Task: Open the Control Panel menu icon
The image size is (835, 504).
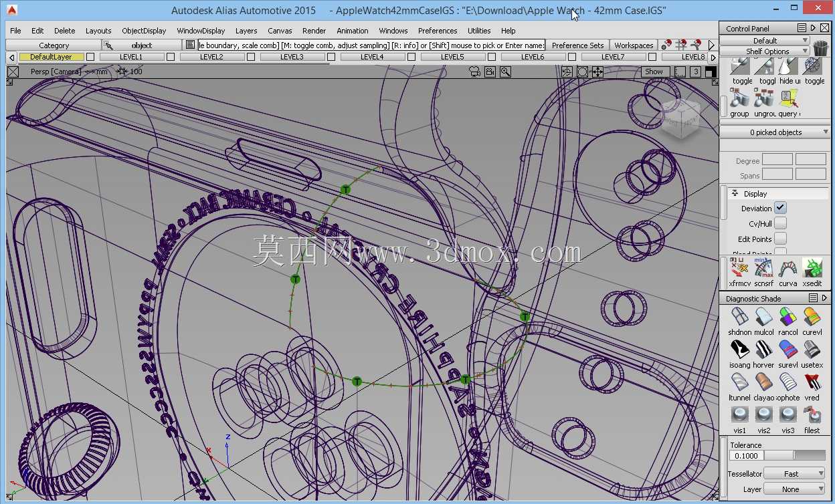Action: click(x=802, y=28)
